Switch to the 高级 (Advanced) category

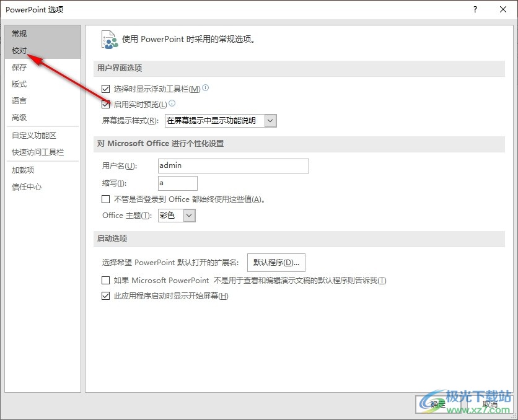pos(20,117)
